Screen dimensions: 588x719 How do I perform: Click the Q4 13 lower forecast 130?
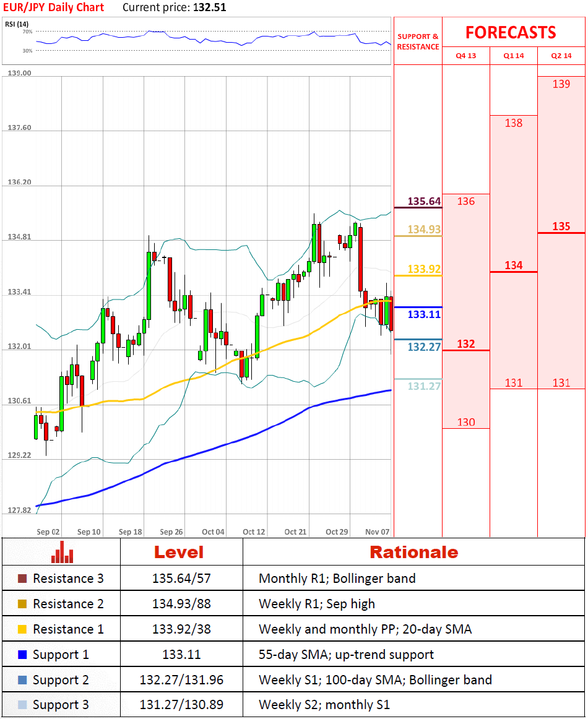pyautogui.click(x=465, y=422)
